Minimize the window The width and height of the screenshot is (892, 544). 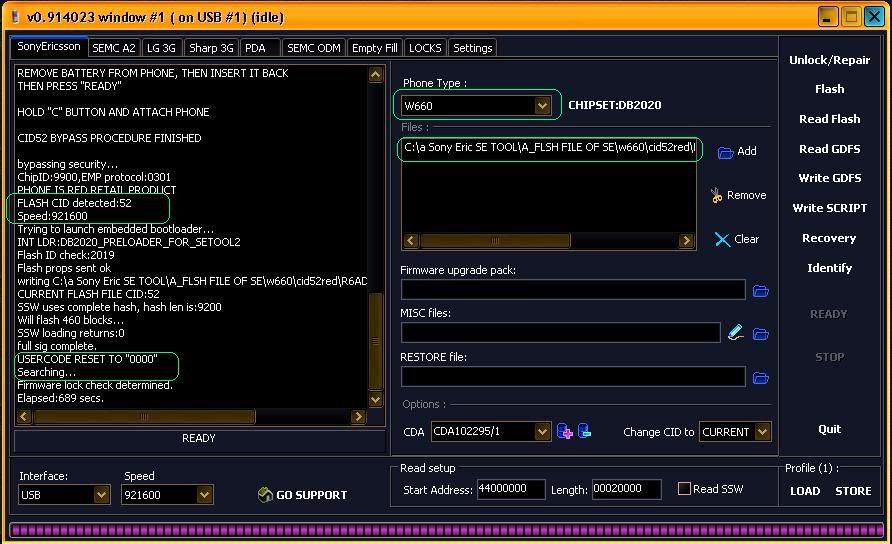(x=828, y=17)
